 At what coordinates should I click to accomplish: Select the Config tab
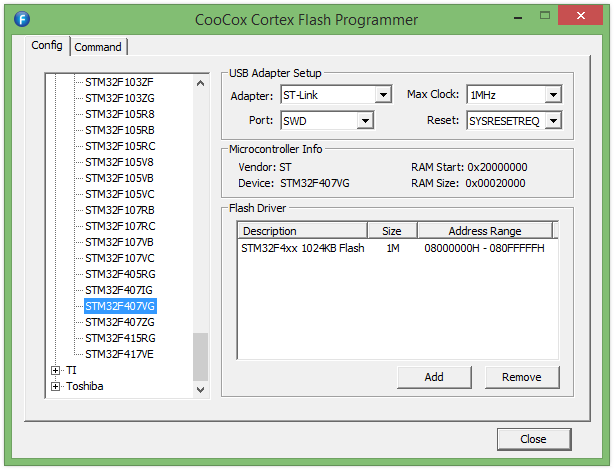47,45
